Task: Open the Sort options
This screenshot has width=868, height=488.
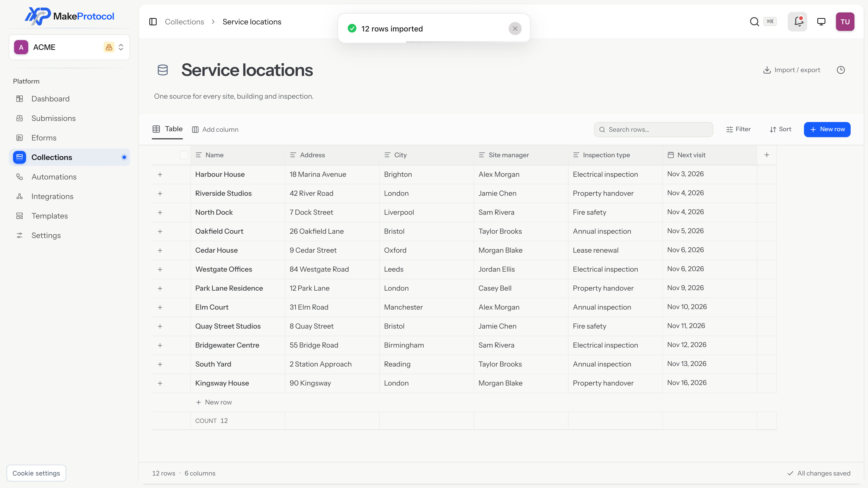Action: (x=780, y=129)
